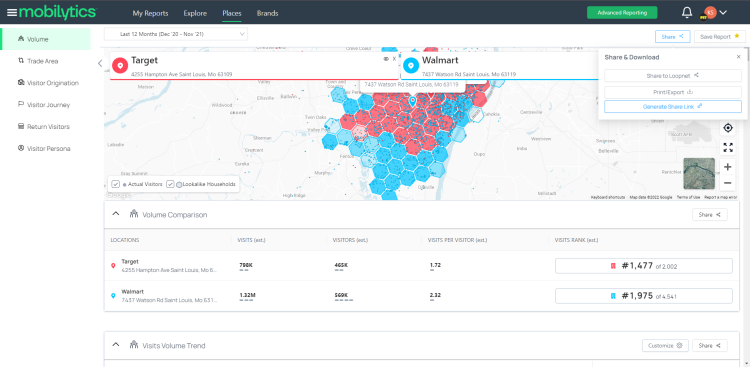Click the Keyboard shortcuts map link
Image resolution: width=750 pixels, height=367 pixels.
[608, 197]
